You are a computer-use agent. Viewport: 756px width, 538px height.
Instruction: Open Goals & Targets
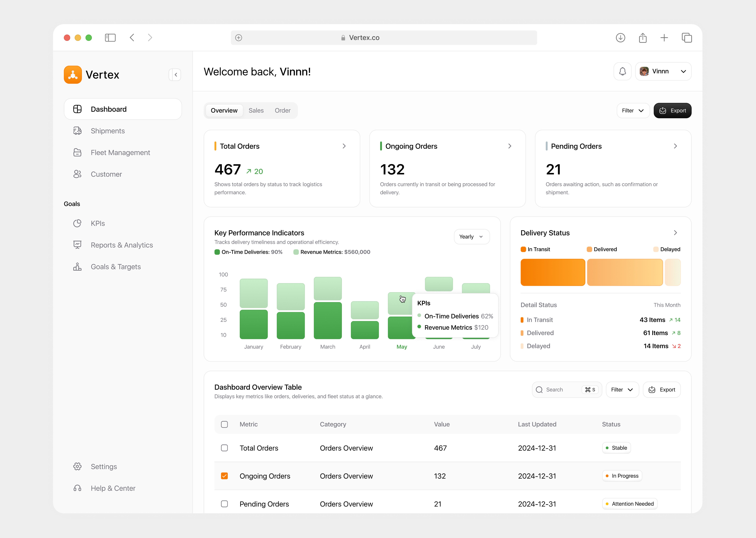tap(115, 266)
